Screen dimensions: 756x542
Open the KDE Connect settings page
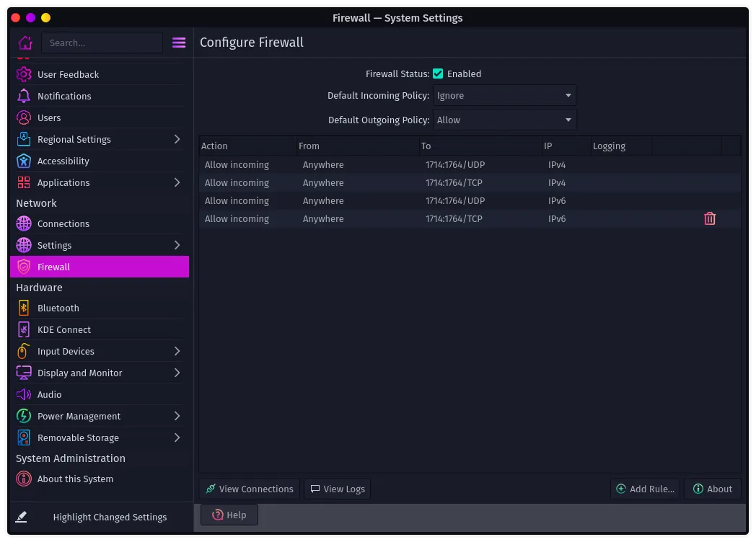coord(100,329)
